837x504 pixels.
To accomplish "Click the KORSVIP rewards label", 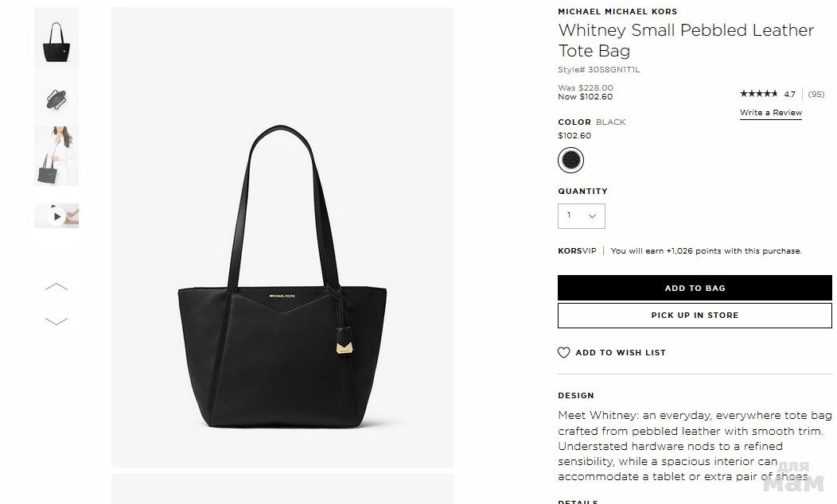I will pos(577,250).
